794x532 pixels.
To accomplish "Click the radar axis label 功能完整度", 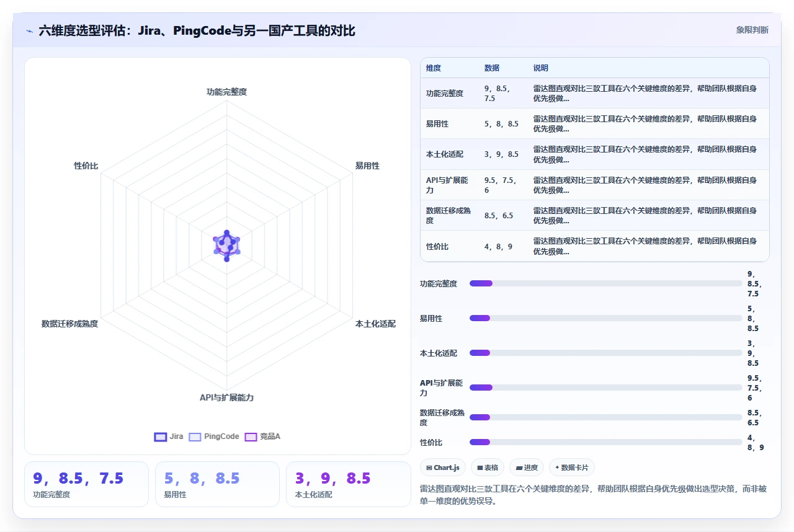I will 226,92.
